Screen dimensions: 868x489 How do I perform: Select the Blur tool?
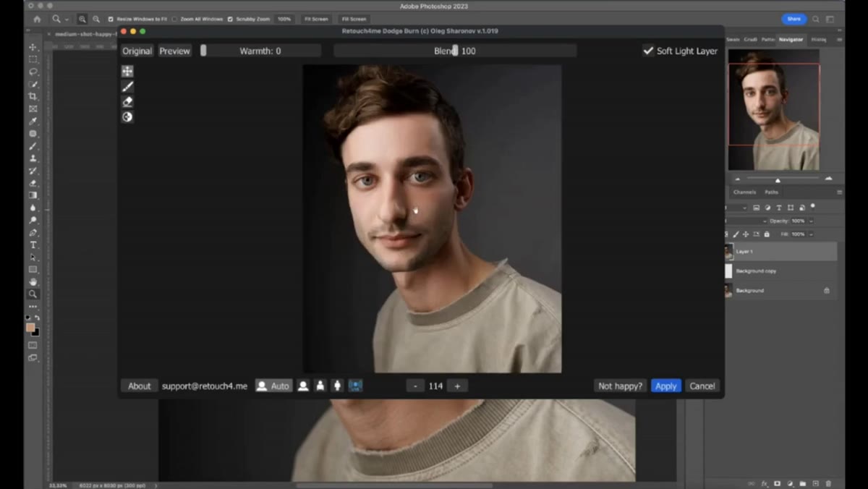33,208
